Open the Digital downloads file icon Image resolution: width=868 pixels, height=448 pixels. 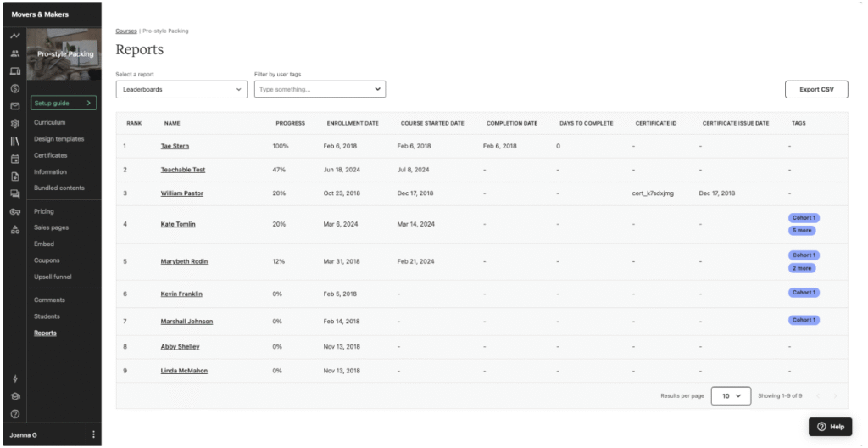point(15,176)
